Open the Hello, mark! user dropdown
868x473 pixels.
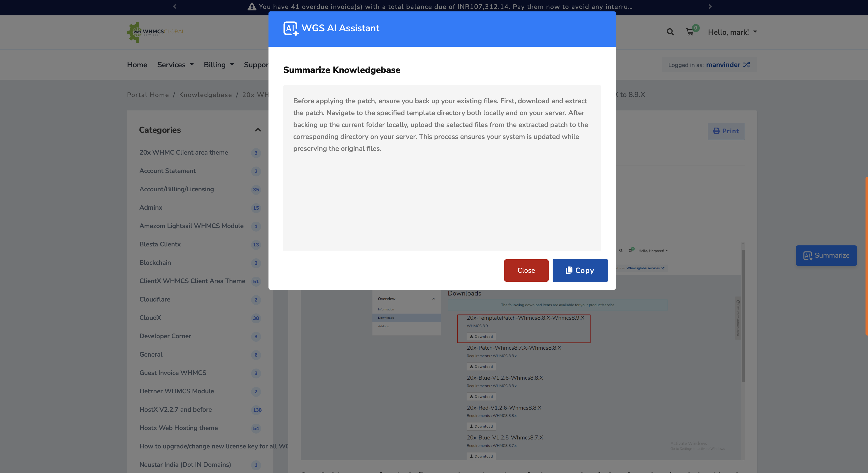click(733, 32)
